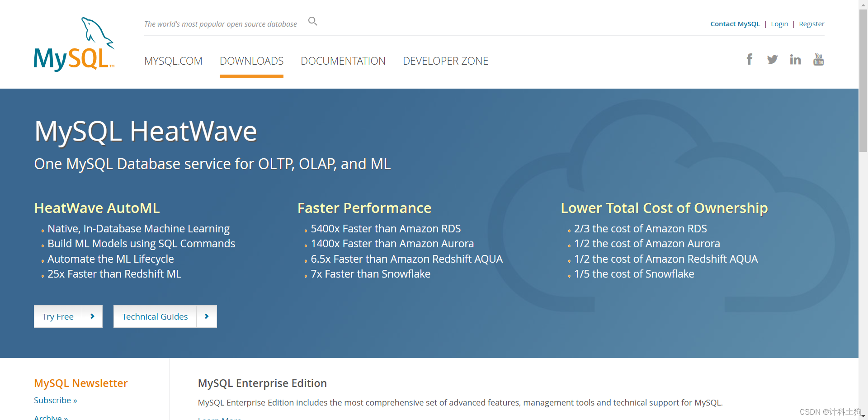This screenshot has width=868, height=420.
Task: Click the MySQL HeatWave banner title
Action: (x=146, y=132)
